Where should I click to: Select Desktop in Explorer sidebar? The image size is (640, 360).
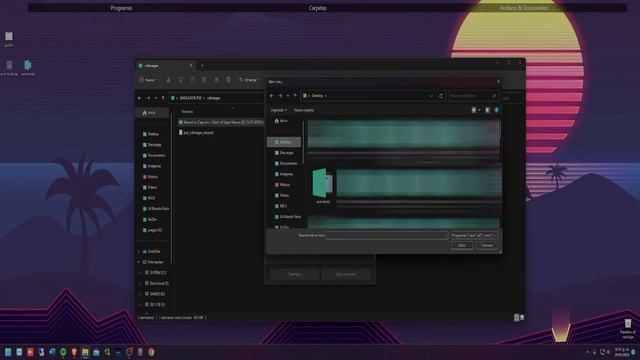click(151, 134)
